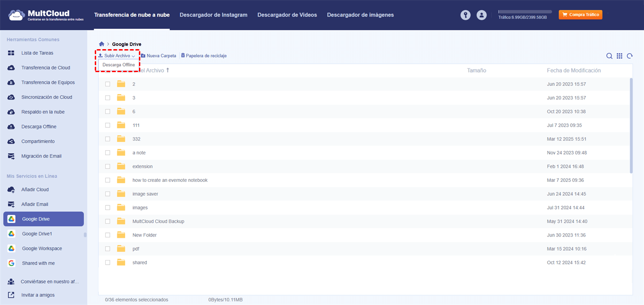
Task: Click the sidebar scrollbar handle
Action: tap(85, 235)
